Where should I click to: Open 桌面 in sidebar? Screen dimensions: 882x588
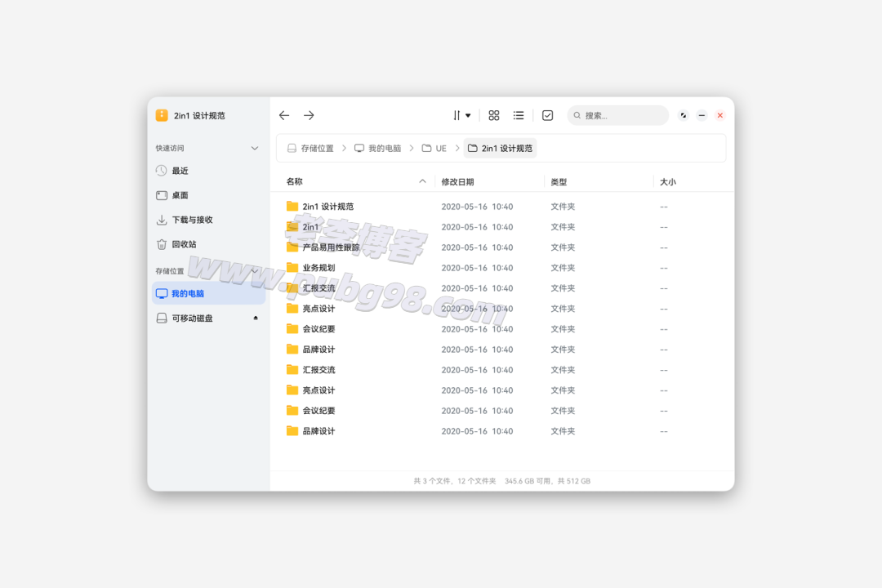pyautogui.click(x=208, y=195)
